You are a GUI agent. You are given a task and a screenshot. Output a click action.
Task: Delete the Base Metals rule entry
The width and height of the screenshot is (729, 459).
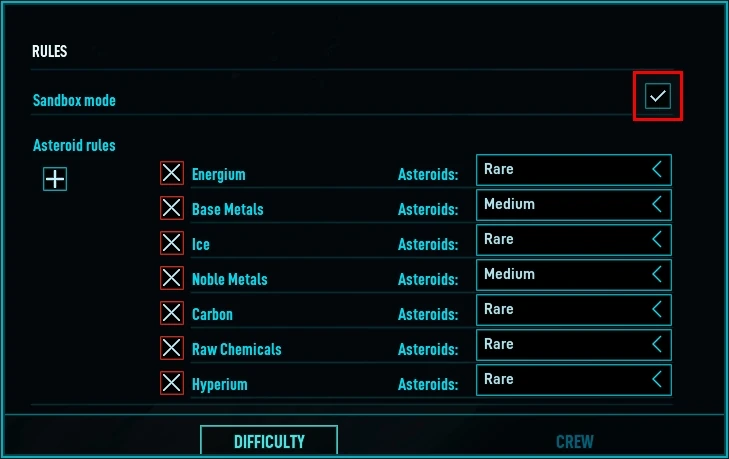click(172, 208)
